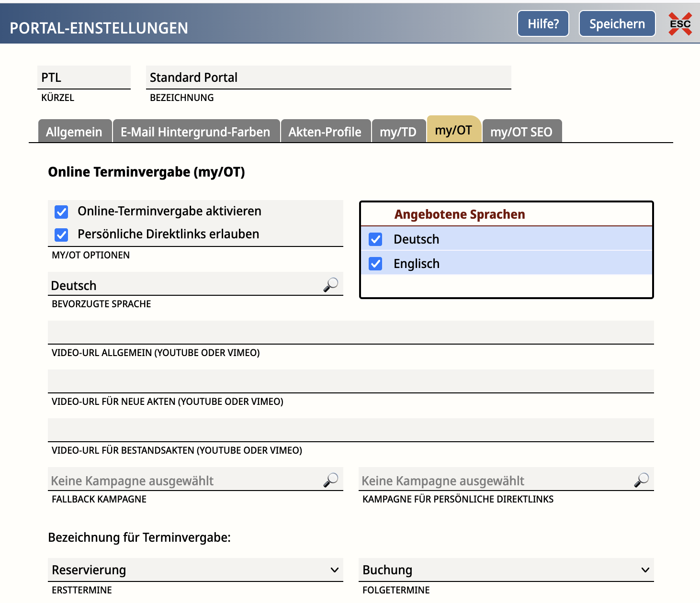Toggle the Deutsch language checkbox
The height and width of the screenshot is (603, 700).
(x=376, y=239)
